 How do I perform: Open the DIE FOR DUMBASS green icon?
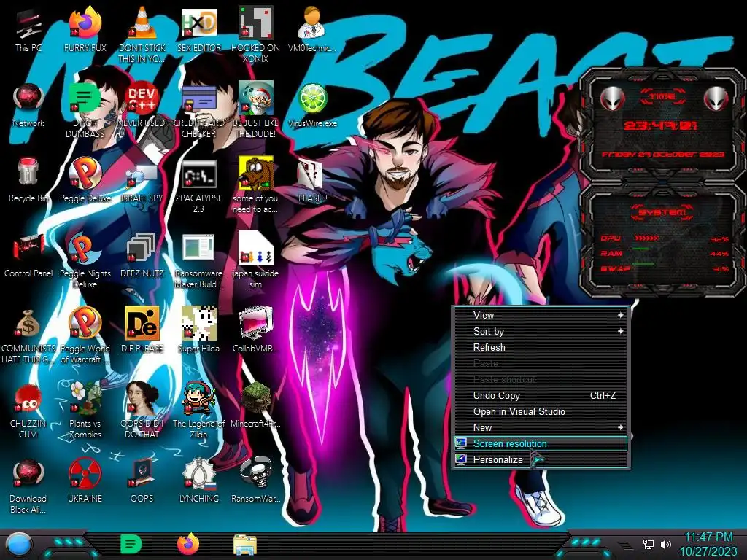click(85, 99)
